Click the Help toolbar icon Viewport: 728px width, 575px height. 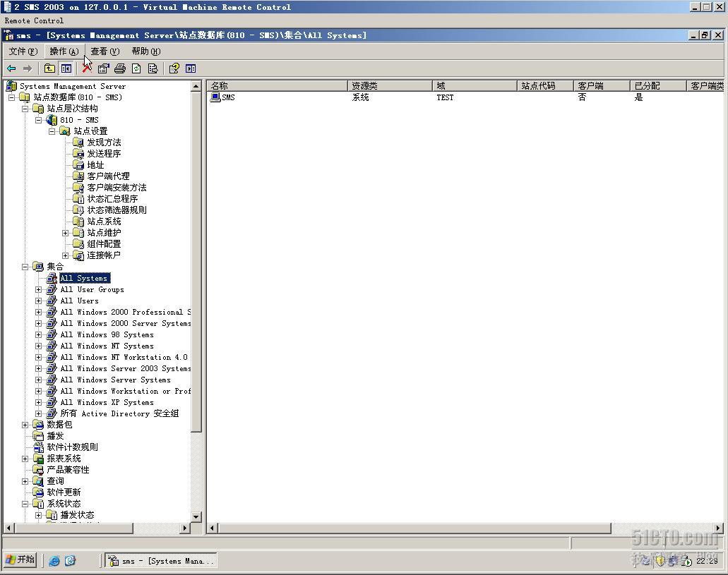(174, 68)
